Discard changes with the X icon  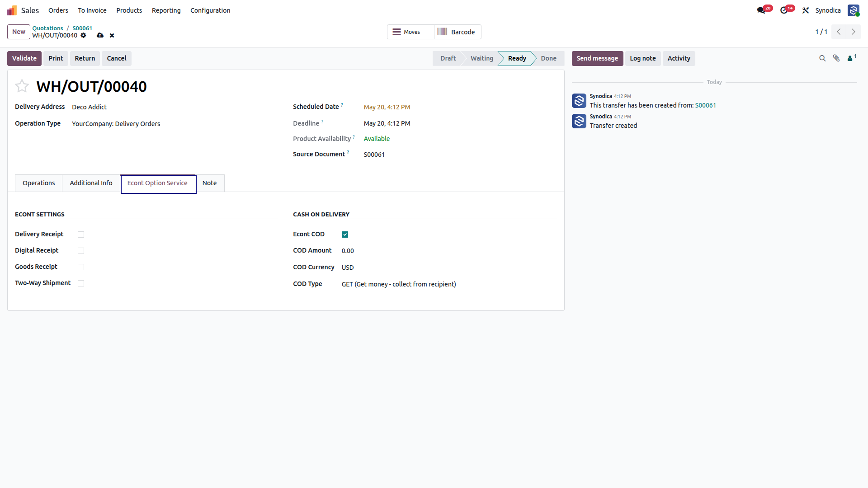coord(112,35)
